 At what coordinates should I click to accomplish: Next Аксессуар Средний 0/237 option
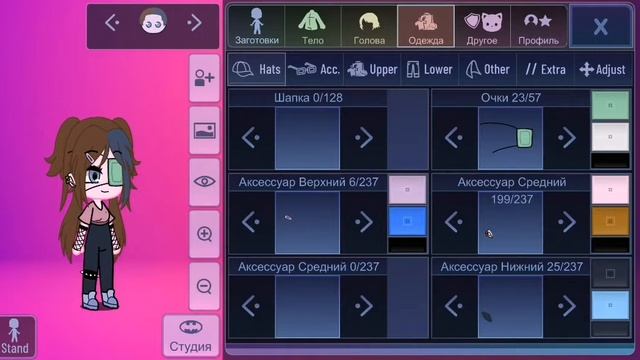pyautogui.click(x=363, y=307)
